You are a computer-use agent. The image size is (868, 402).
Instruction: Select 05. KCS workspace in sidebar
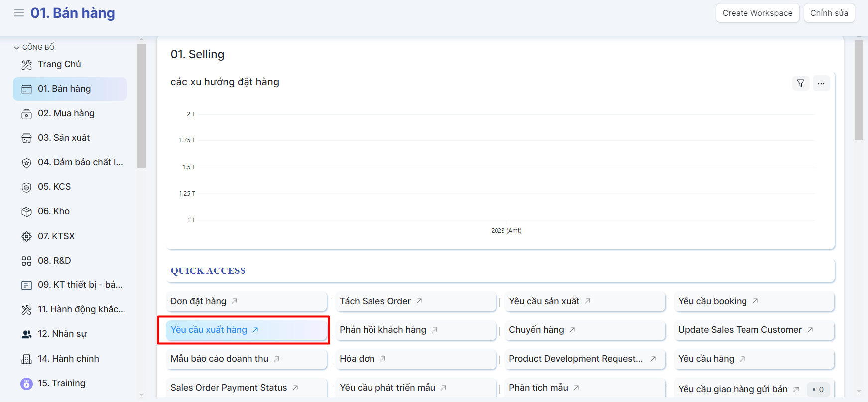click(x=54, y=187)
